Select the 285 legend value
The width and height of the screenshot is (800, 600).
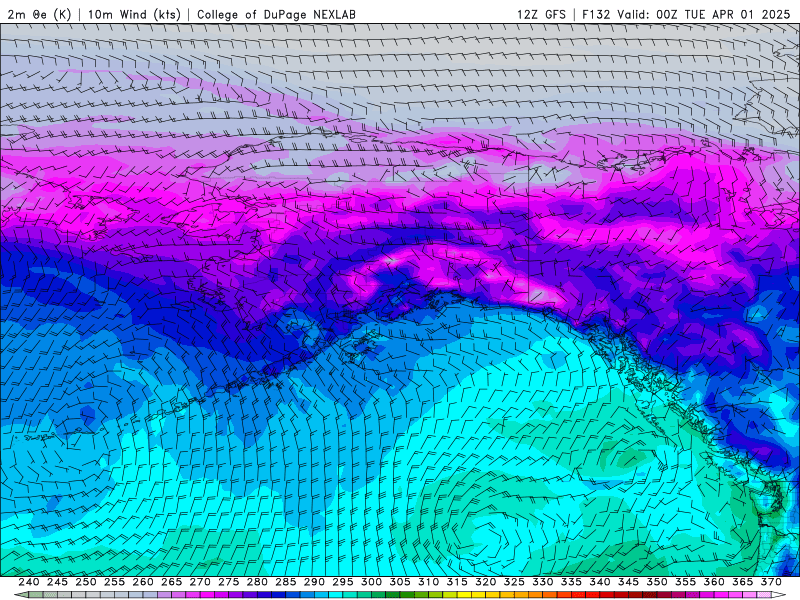pyautogui.click(x=286, y=582)
